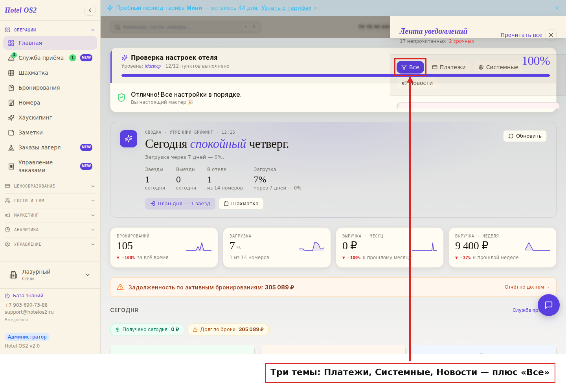The width and height of the screenshot is (566, 392).
Task: Click the phone number +7 903 690-73-88
Action: (x=26, y=305)
